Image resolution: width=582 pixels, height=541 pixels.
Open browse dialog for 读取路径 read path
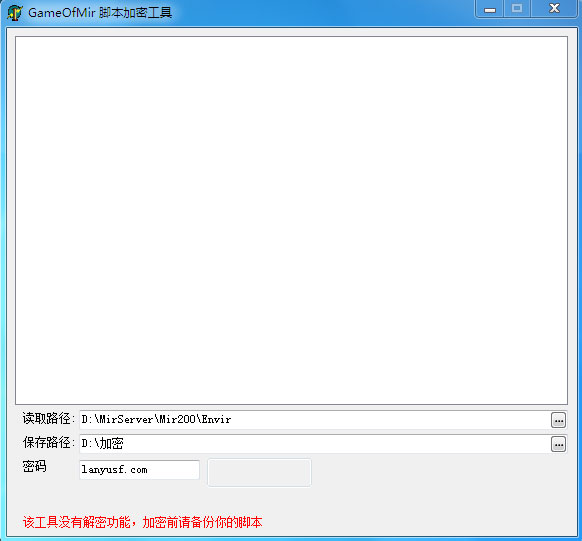coord(558,420)
